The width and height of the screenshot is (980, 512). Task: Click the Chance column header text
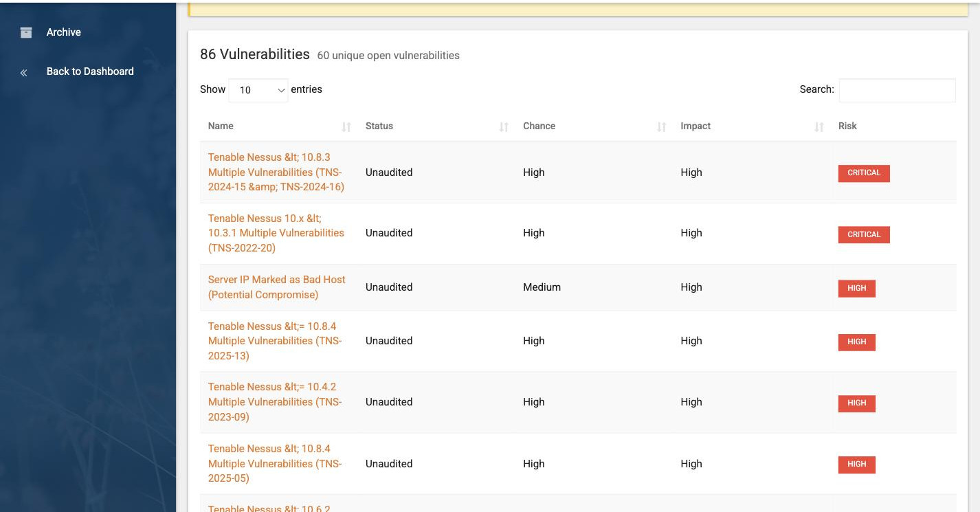pos(539,126)
